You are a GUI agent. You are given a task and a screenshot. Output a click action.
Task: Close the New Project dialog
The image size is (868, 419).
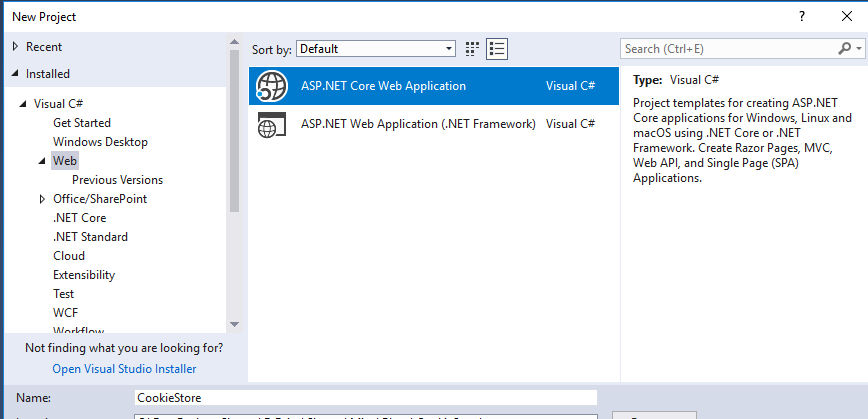(x=846, y=17)
